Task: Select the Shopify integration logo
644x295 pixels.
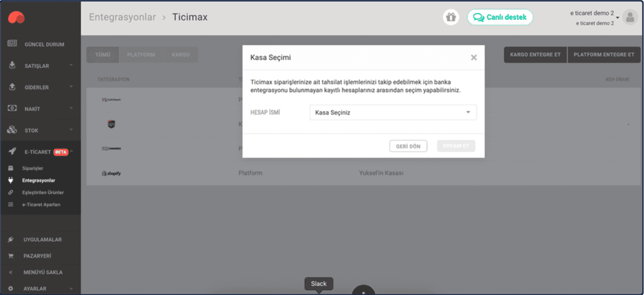Action: pos(111,173)
